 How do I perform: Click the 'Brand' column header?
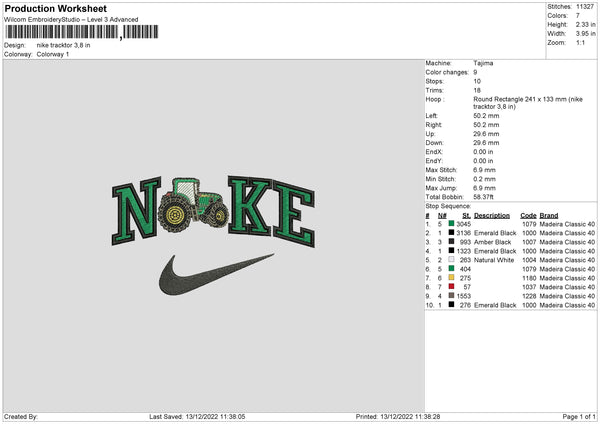coord(549,215)
